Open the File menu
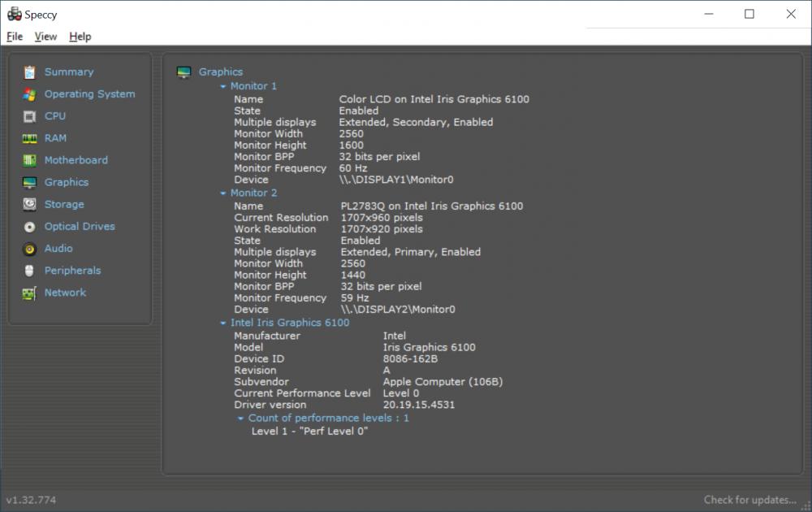This screenshot has width=812, height=512. click(15, 37)
